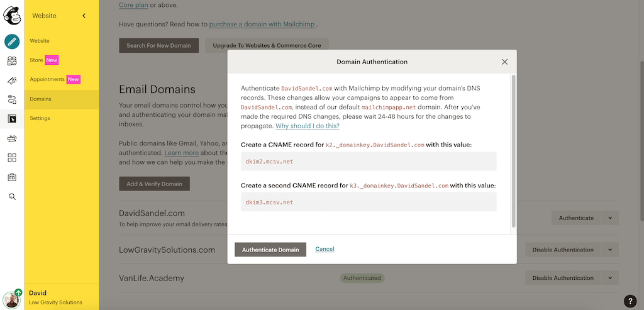This screenshot has height=310, width=644.
Task: Click Domain Authentication dialog title
Action: click(372, 62)
